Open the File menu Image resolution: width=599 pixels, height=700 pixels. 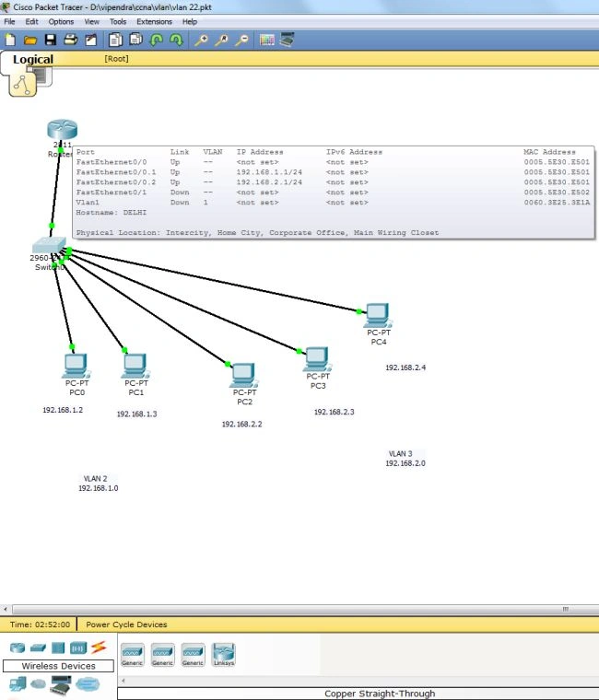pos(9,21)
